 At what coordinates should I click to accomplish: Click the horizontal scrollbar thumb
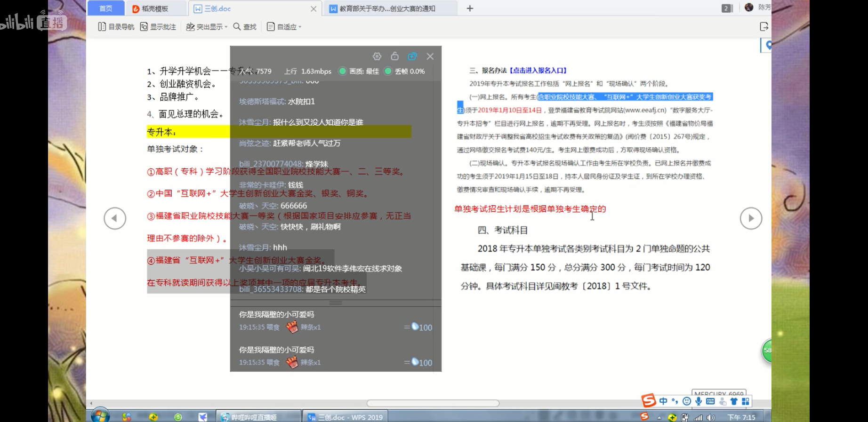[433, 403]
